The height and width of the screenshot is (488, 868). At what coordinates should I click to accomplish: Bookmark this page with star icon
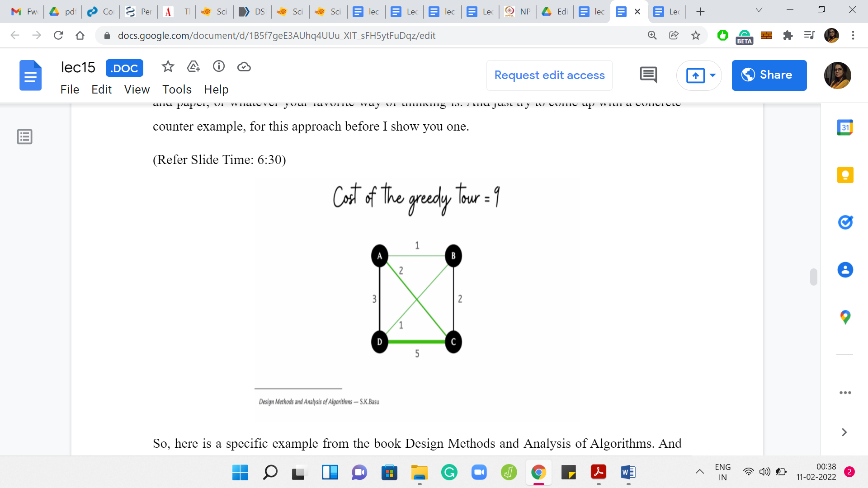[696, 35]
